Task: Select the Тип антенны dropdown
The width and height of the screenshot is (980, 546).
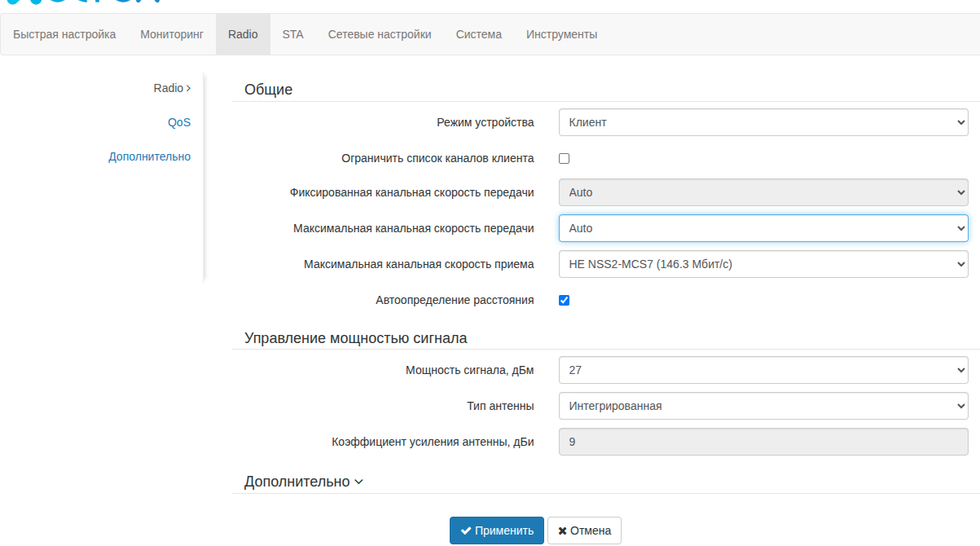Action: pos(762,406)
